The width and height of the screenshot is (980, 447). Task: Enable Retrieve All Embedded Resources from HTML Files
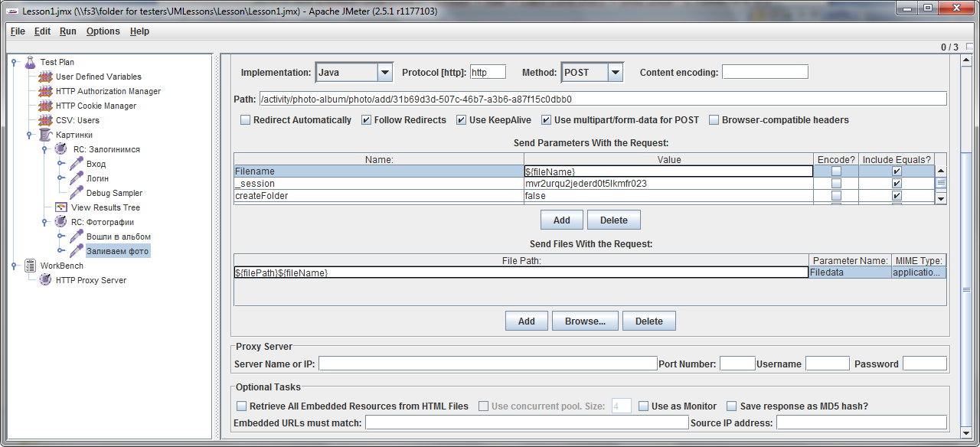tap(242, 406)
